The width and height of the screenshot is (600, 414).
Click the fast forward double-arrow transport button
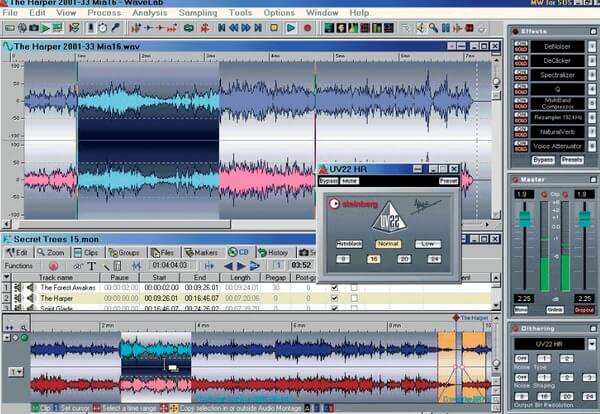coord(246,28)
